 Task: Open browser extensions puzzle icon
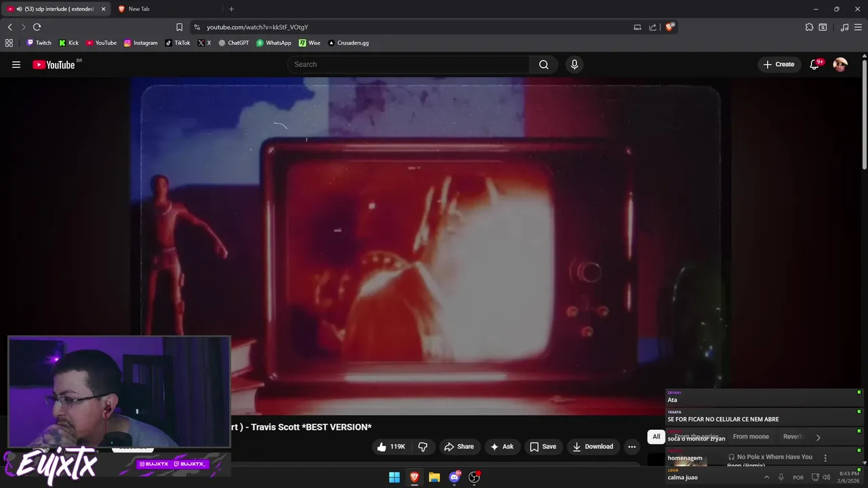[x=809, y=27]
